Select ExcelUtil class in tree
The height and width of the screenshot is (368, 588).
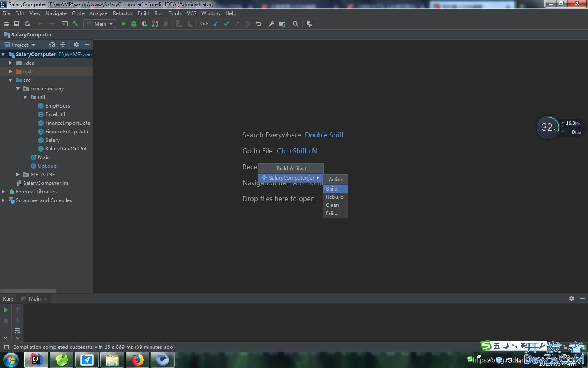coord(55,114)
